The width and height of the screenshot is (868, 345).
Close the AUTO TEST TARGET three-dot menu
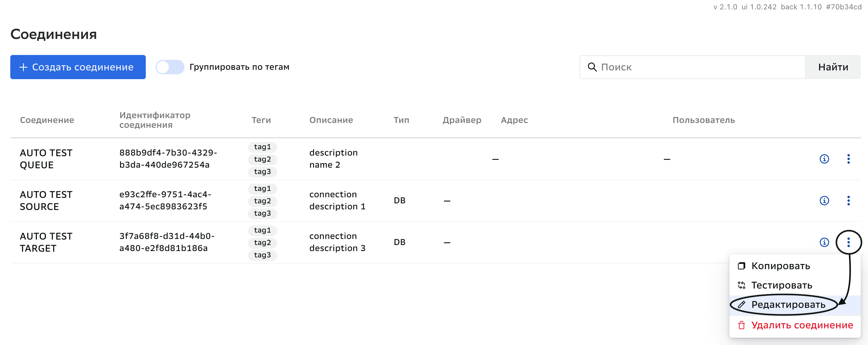click(x=848, y=242)
